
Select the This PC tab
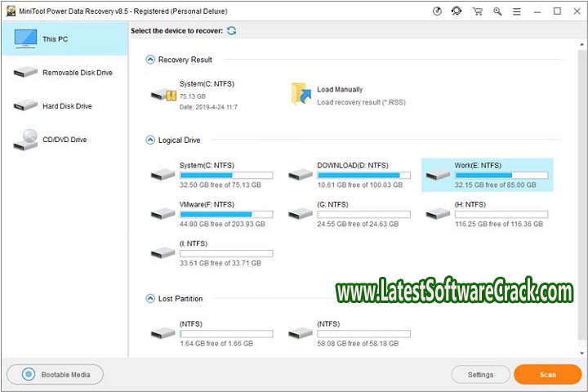(x=64, y=38)
